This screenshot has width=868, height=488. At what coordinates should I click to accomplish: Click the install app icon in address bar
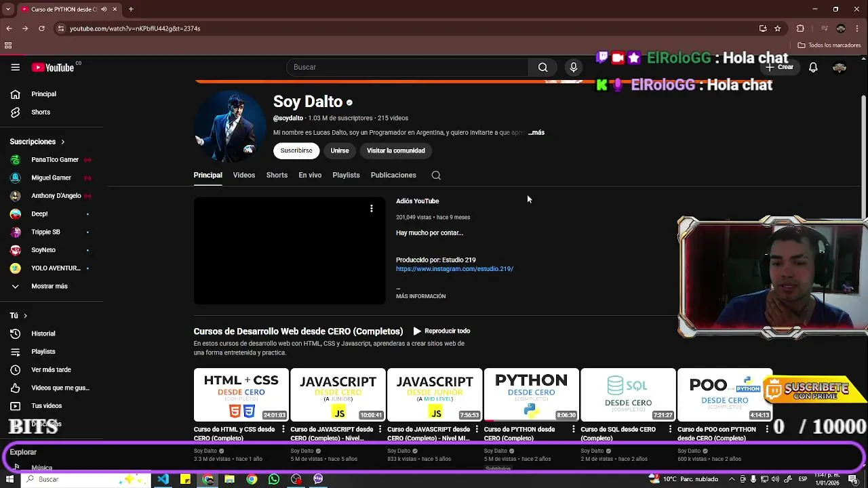[x=763, y=28]
